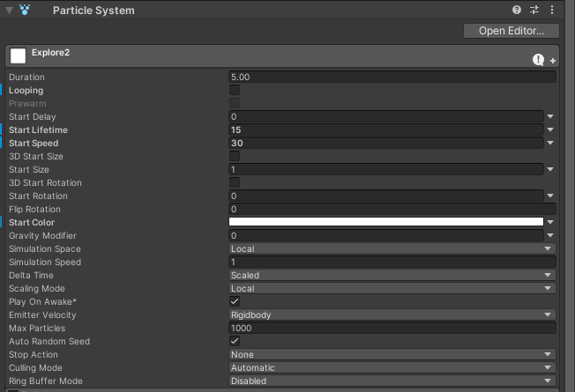Click the Start Lifetime field showing 15

(x=385, y=129)
